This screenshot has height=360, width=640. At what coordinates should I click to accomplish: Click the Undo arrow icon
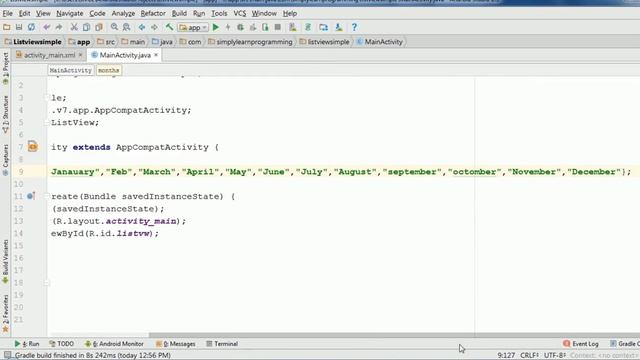[47, 27]
